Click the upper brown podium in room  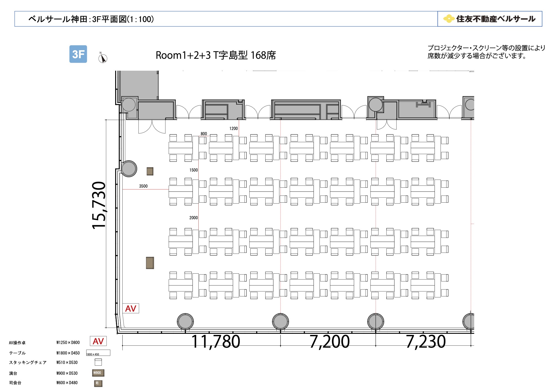[x=150, y=171]
